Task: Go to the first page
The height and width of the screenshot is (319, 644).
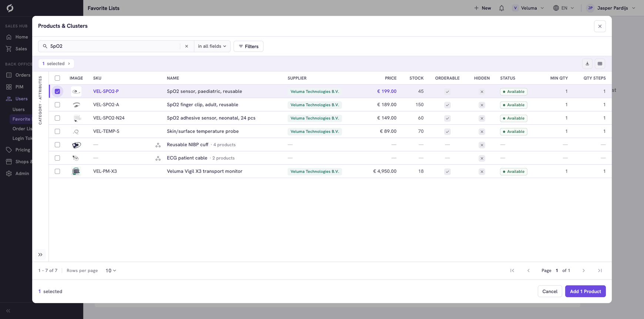Action: coord(512,271)
